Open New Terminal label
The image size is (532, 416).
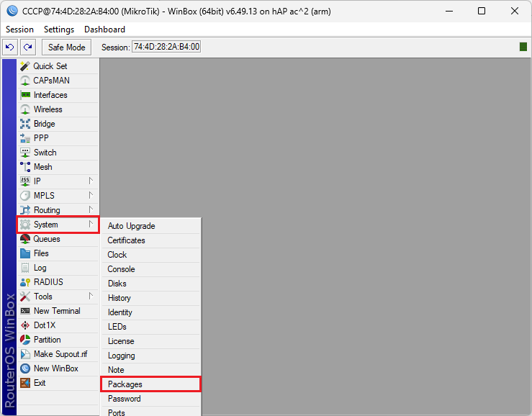point(57,311)
